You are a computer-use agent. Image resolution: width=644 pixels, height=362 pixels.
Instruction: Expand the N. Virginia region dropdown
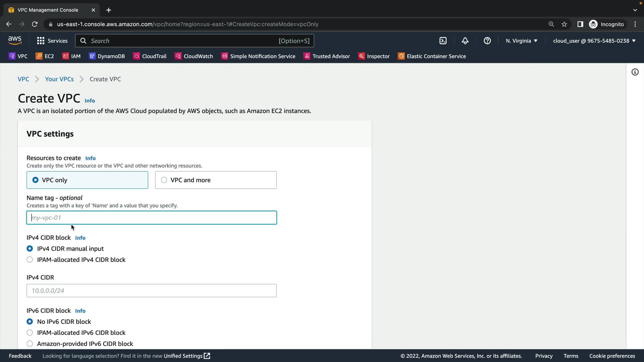522,41
